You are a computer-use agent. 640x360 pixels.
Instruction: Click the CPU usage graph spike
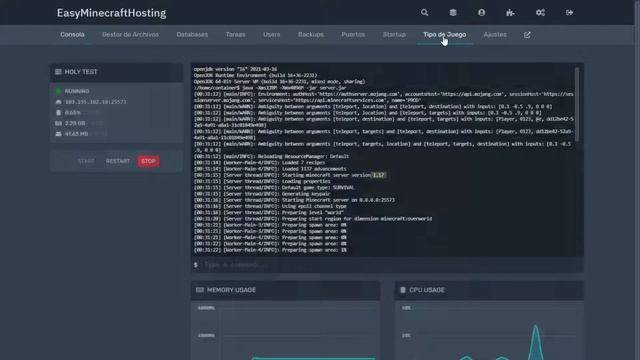[x=536, y=341]
